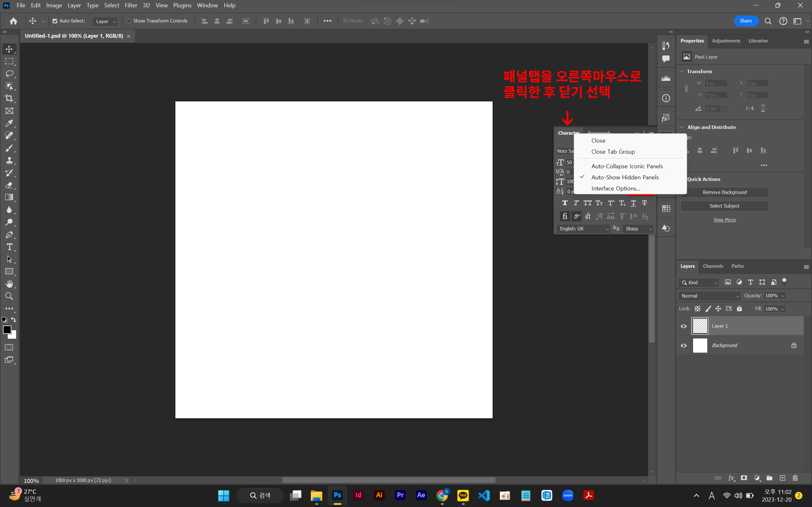Collapse the Transform section

coord(682,71)
